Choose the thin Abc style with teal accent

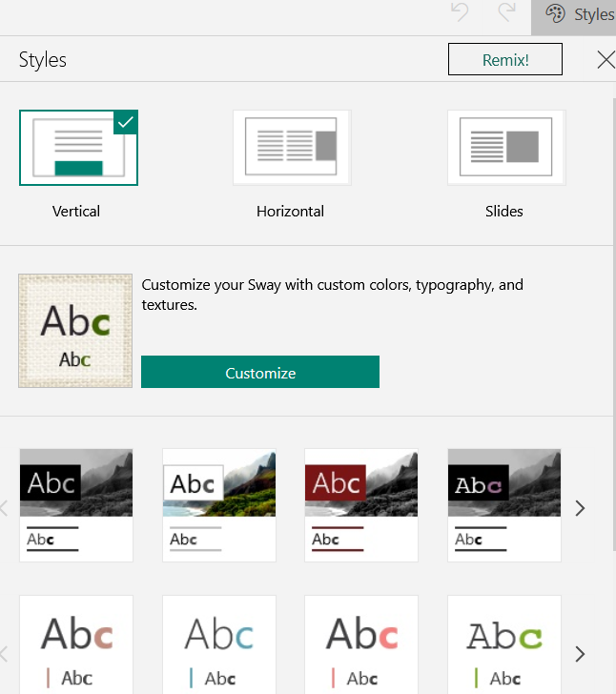click(219, 645)
